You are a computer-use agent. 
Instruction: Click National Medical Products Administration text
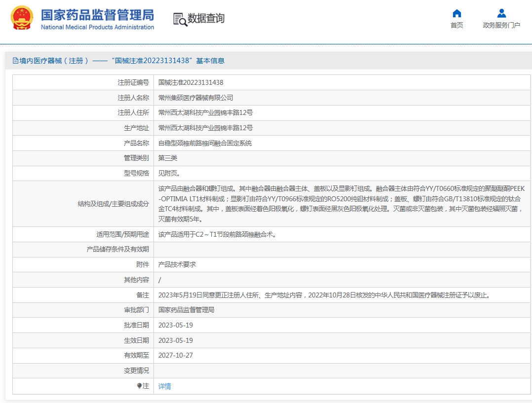(x=97, y=27)
